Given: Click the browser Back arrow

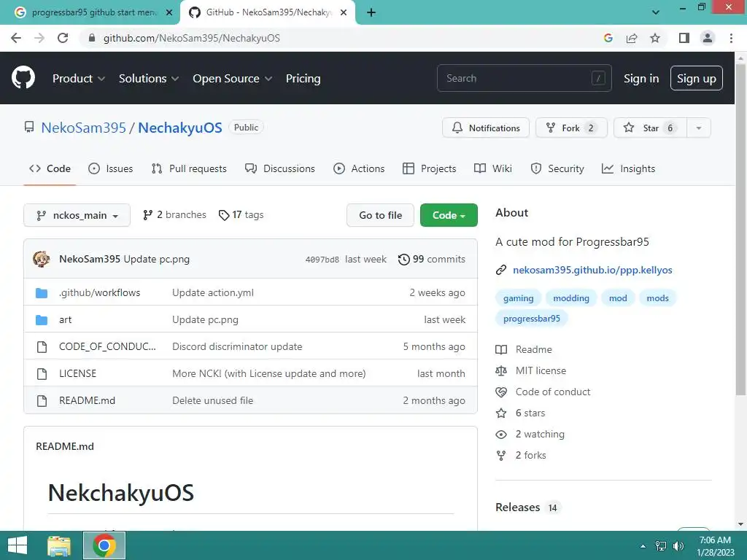Looking at the screenshot, I should tap(16, 38).
